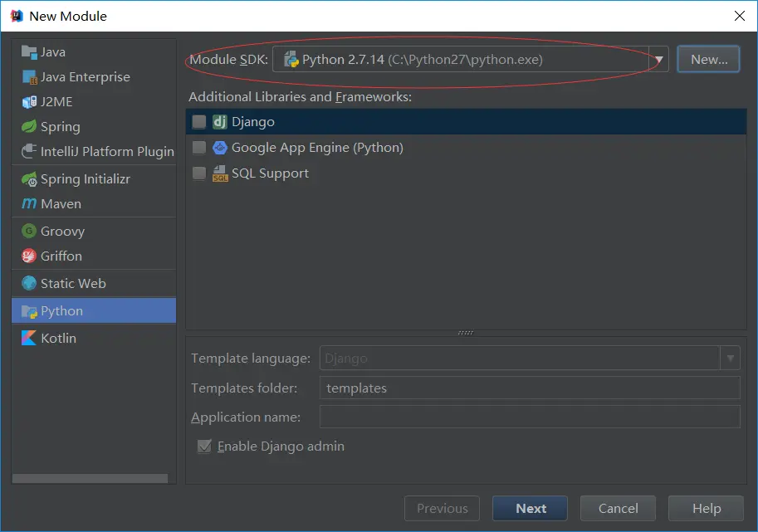
Task: Open Help for the dialog
Action: (x=706, y=508)
